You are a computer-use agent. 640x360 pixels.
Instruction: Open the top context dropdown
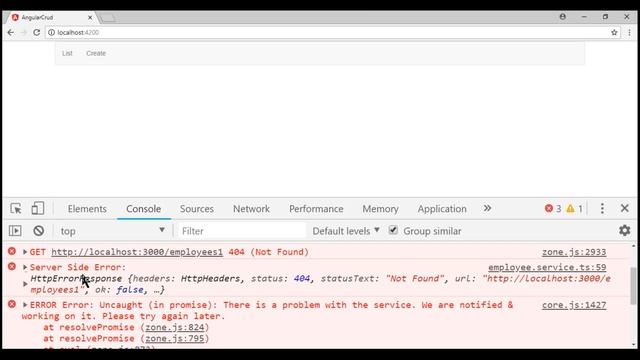point(112,231)
